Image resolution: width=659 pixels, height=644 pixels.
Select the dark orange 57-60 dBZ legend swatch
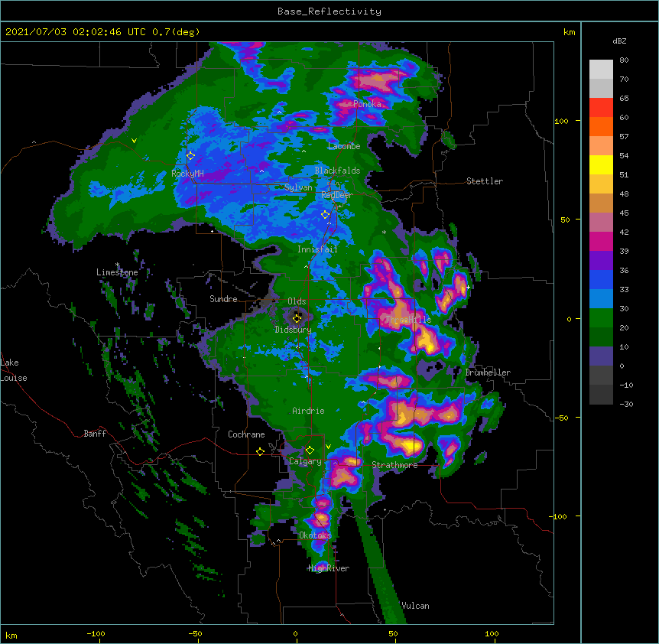coord(601,127)
